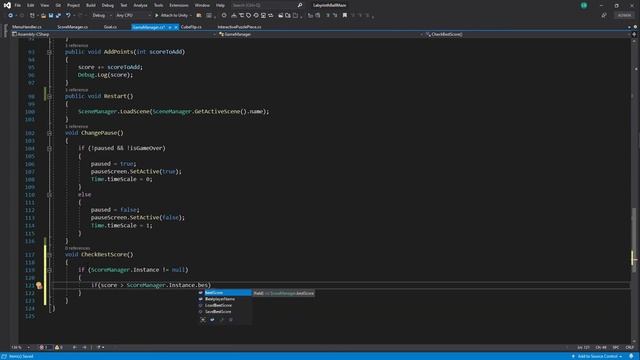Open the Window menu

point(202,5)
